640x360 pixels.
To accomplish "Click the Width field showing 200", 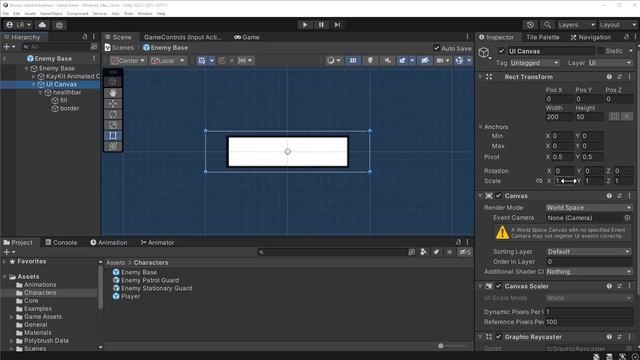I will point(559,117).
